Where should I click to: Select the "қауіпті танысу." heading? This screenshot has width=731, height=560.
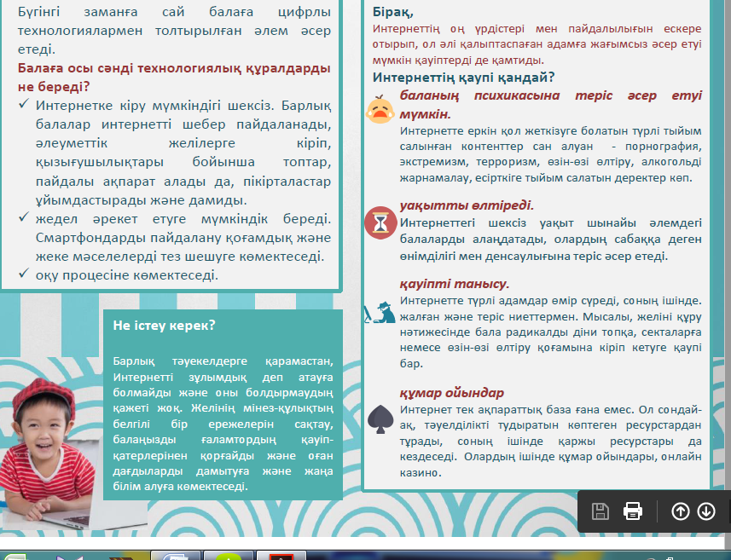point(455,284)
